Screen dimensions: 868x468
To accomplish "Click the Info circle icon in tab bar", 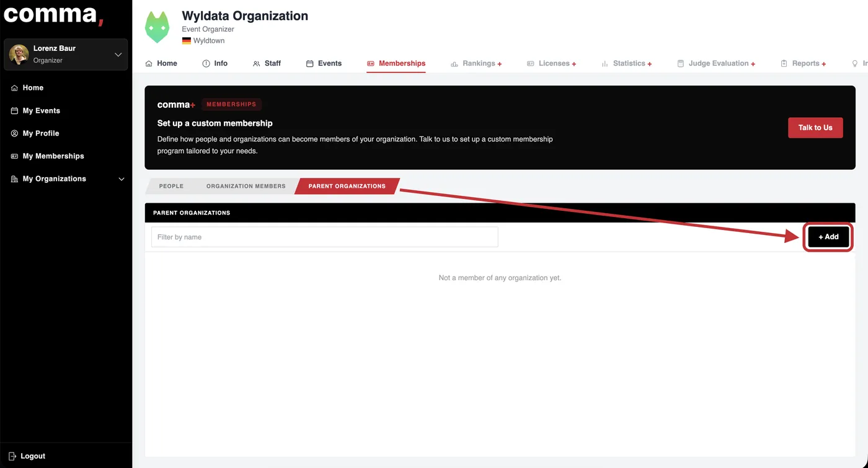I will click(x=206, y=64).
